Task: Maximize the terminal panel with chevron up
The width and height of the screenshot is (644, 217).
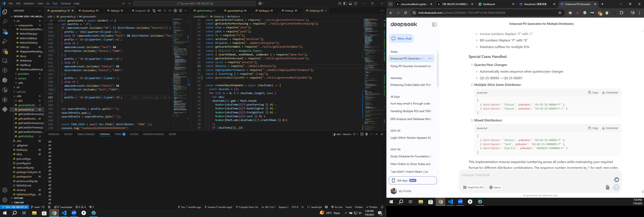Action: click(377, 134)
